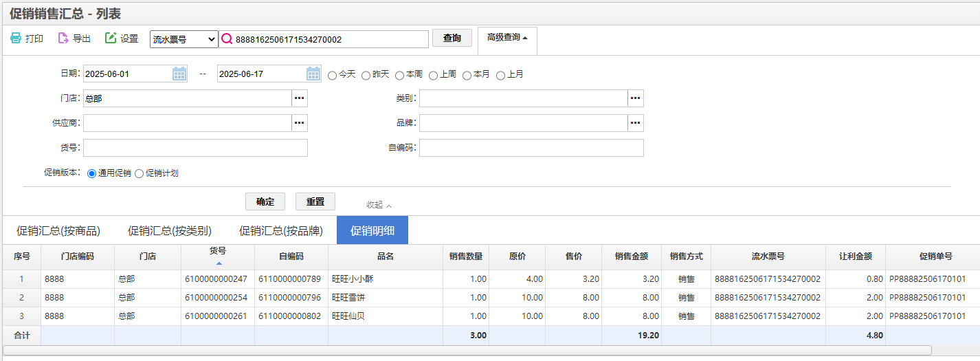The width and height of the screenshot is (980, 361).
Task: Click the 序号 column header
Action: click(x=22, y=256)
